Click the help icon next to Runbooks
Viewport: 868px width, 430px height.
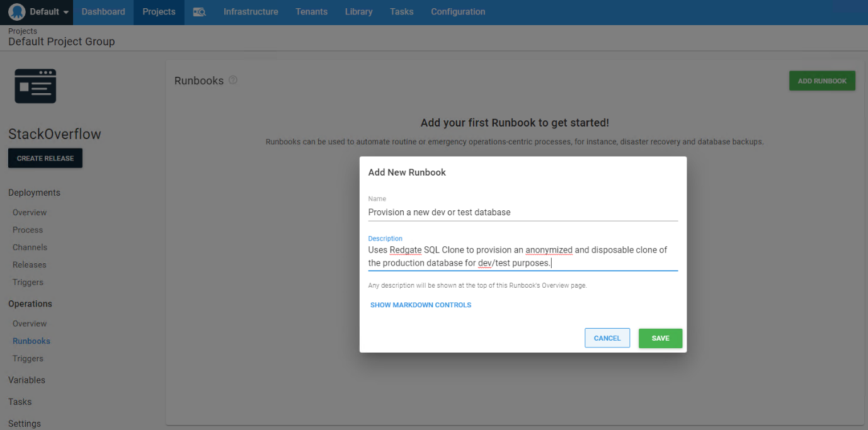tap(233, 81)
